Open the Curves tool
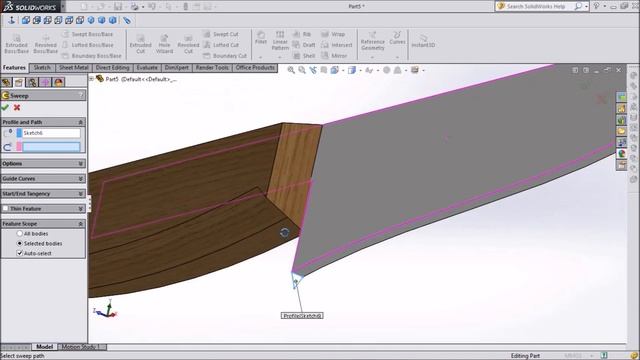Screen dimensions: 640x360 click(x=397, y=38)
